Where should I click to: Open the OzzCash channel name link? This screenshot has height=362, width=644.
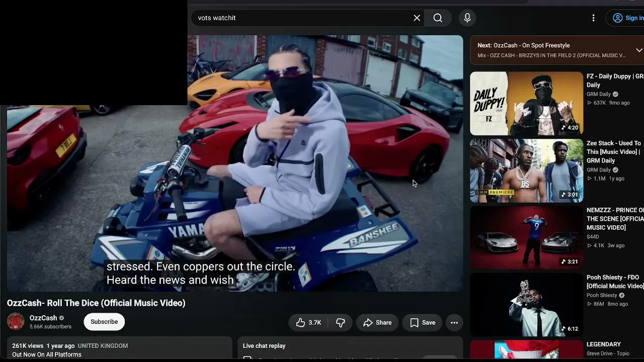pyautogui.click(x=43, y=318)
